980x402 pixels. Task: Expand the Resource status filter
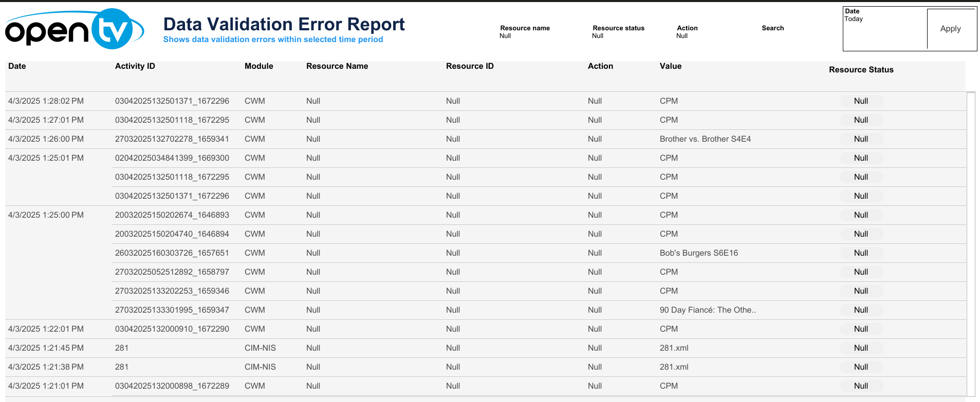[618, 35]
